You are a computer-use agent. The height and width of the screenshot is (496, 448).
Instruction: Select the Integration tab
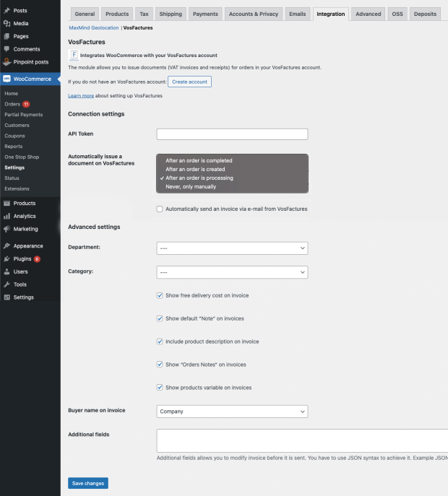pos(331,14)
